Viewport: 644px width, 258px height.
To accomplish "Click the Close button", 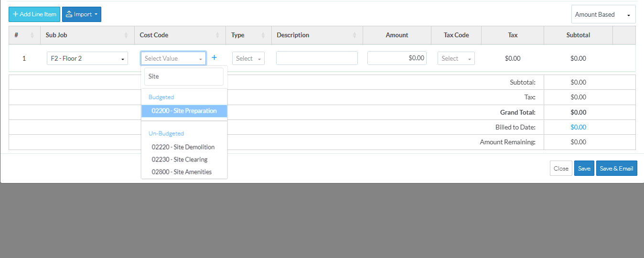I will pyautogui.click(x=561, y=168).
